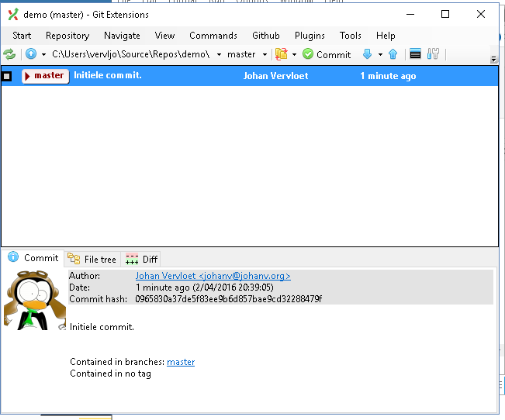The height and width of the screenshot is (420, 505).
Task: Expand the repository path dropdown arrow
Action: [219, 54]
